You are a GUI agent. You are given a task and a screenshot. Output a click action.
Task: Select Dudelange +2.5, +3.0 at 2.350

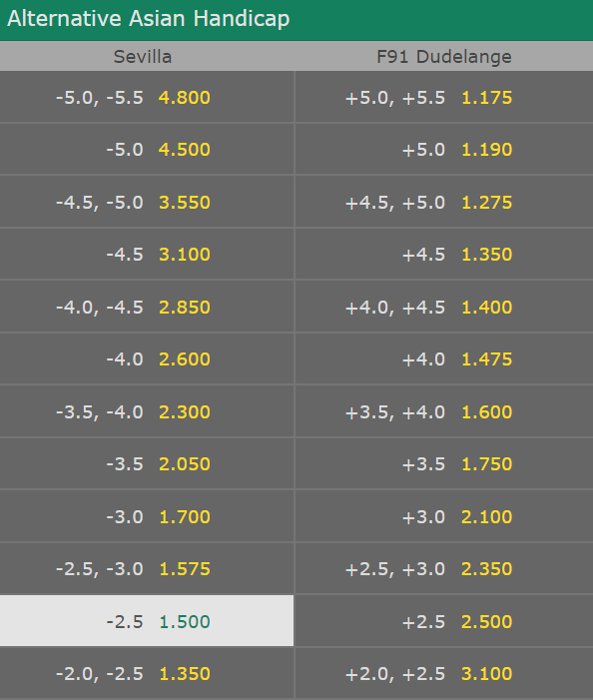tap(444, 568)
